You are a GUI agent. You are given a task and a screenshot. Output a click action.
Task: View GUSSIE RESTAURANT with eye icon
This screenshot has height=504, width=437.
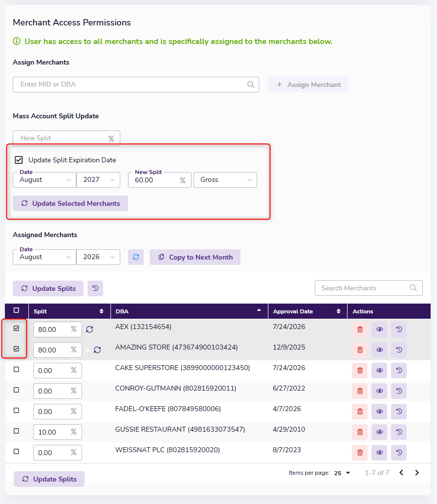pyautogui.click(x=379, y=432)
